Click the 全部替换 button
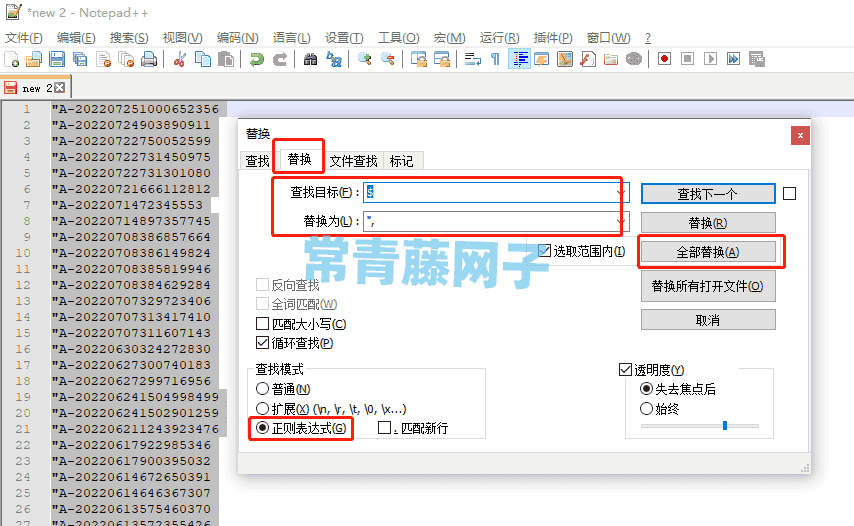Image resolution: width=854 pixels, height=526 pixels. click(707, 252)
